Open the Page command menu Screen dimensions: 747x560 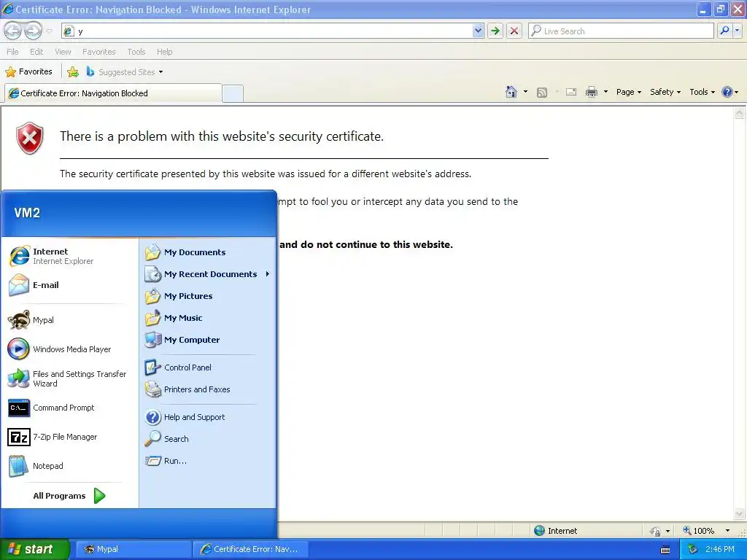[628, 92]
